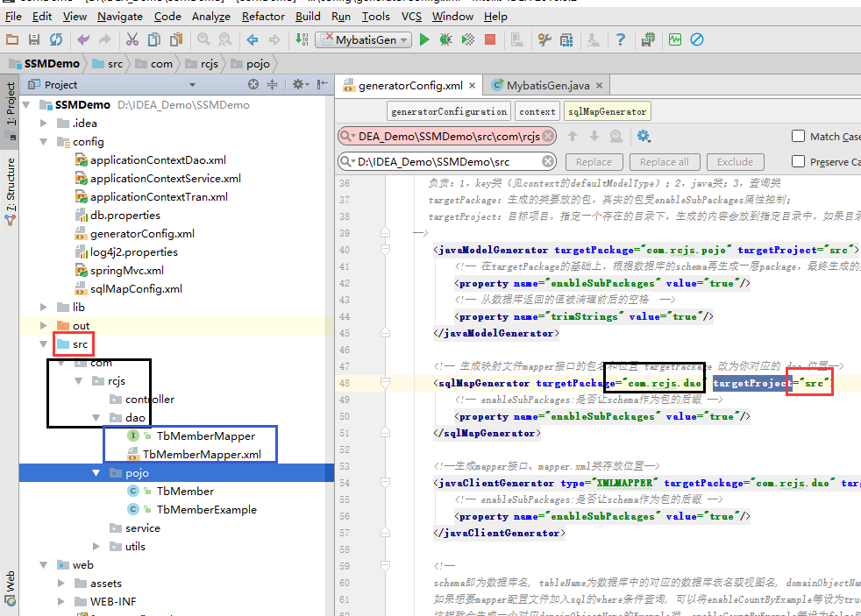The width and height of the screenshot is (861, 616).
Task: Expand the lib folder
Action: [x=43, y=308]
